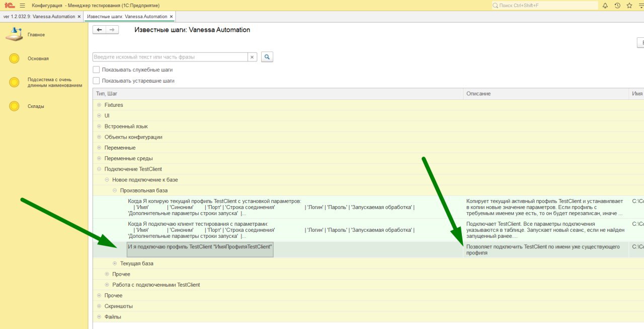
Task: Open the Склады subsystem icon
Action: pyautogui.click(x=15, y=106)
